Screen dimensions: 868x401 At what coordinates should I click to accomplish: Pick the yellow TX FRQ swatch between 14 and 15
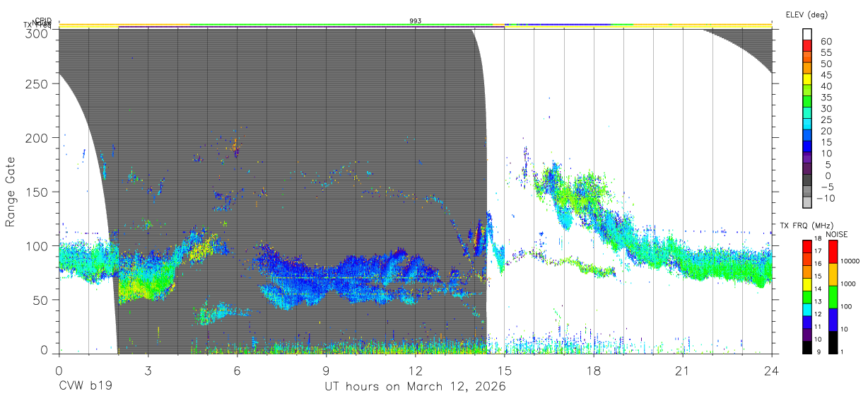(x=807, y=284)
